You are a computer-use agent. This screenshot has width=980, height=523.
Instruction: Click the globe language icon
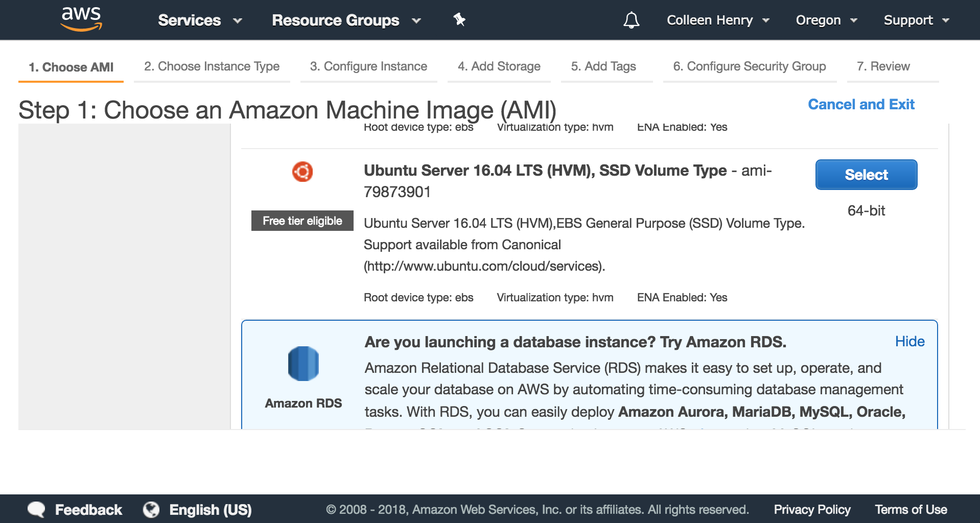click(x=151, y=509)
